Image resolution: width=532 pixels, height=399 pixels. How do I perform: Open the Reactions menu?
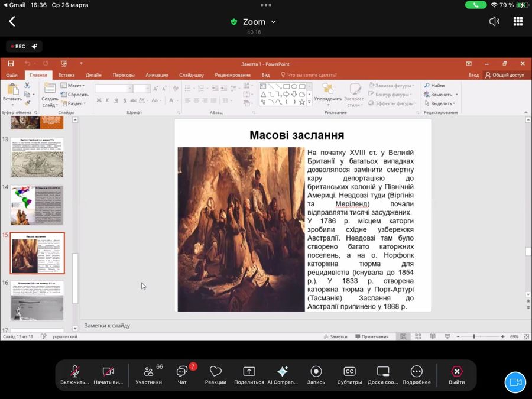point(215,375)
